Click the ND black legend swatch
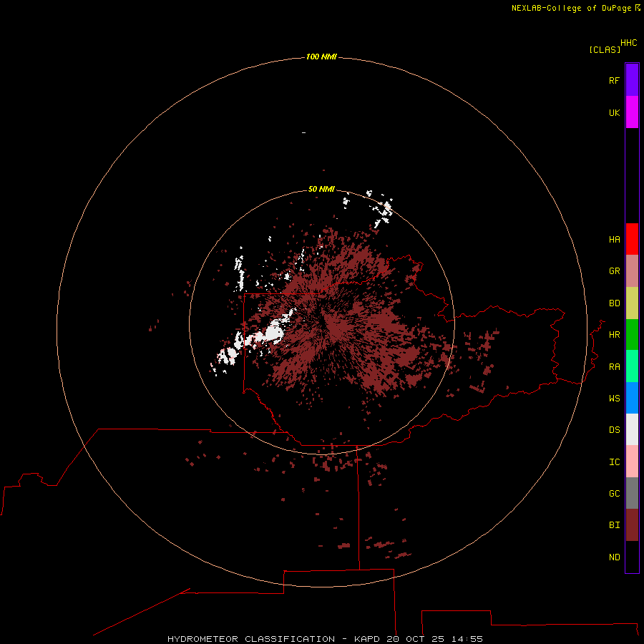Screen dimensions: 644x644 [x=632, y=557]
